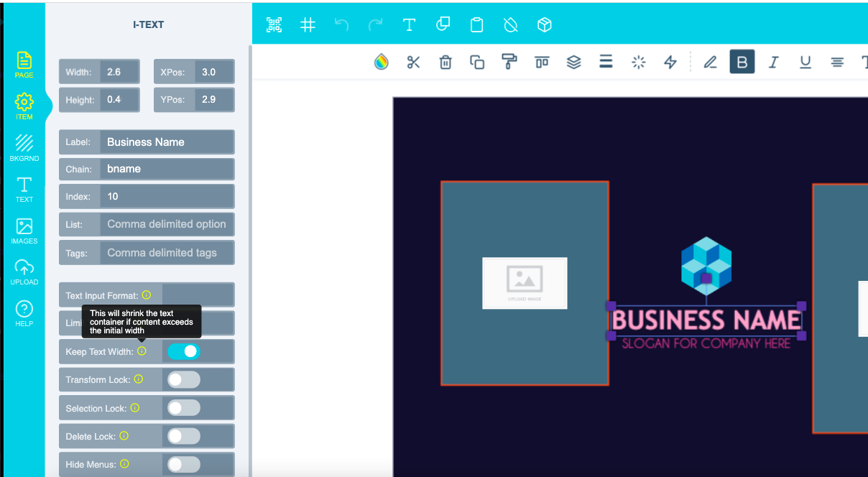Toggle the grid hash icon
The image size is (868, 477).
click(x=308, y=25)
